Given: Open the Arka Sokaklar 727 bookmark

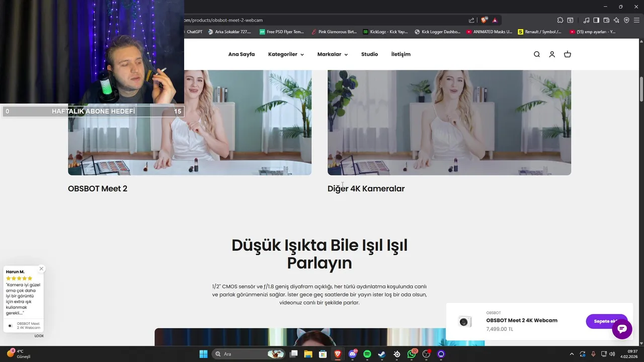Looking at the screenshot, I should coord(229,32).
